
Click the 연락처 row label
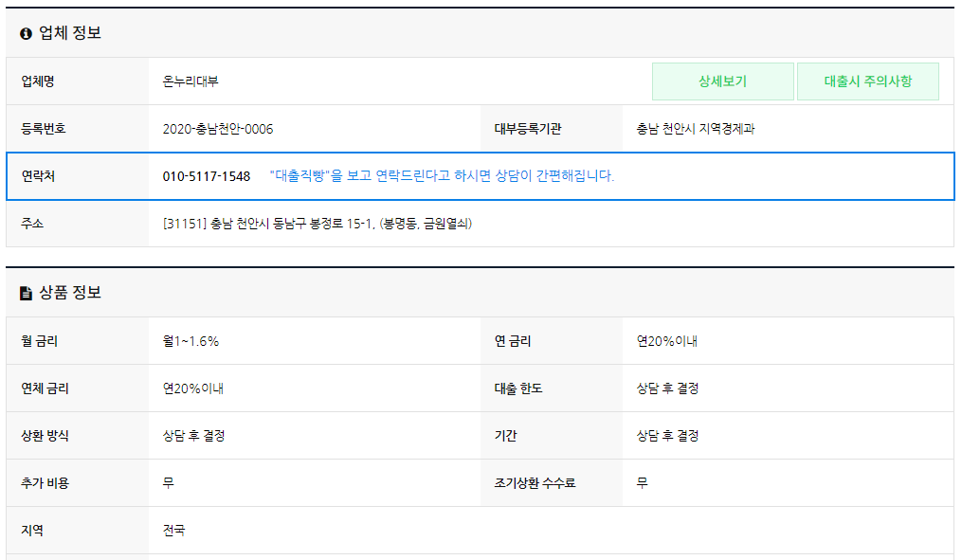coord(38,176)
